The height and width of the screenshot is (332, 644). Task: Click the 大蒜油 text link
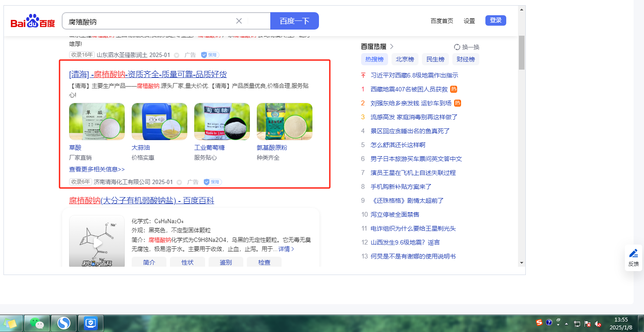point(141,148)
